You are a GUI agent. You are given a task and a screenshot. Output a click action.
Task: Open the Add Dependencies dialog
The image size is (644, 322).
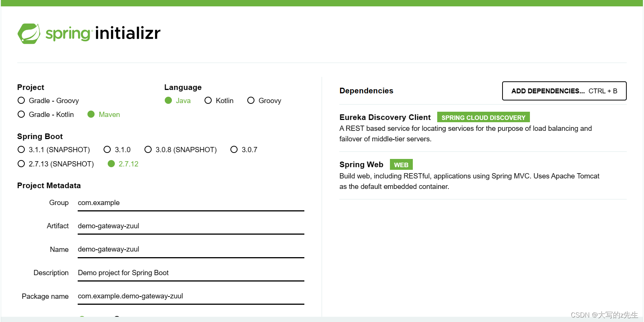pyautogui.click(x=564, y=91)
